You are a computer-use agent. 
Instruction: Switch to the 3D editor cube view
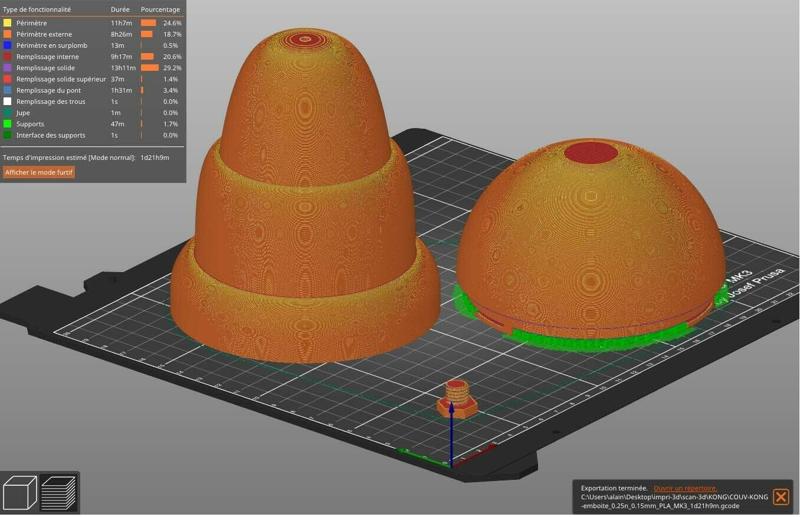20,492
